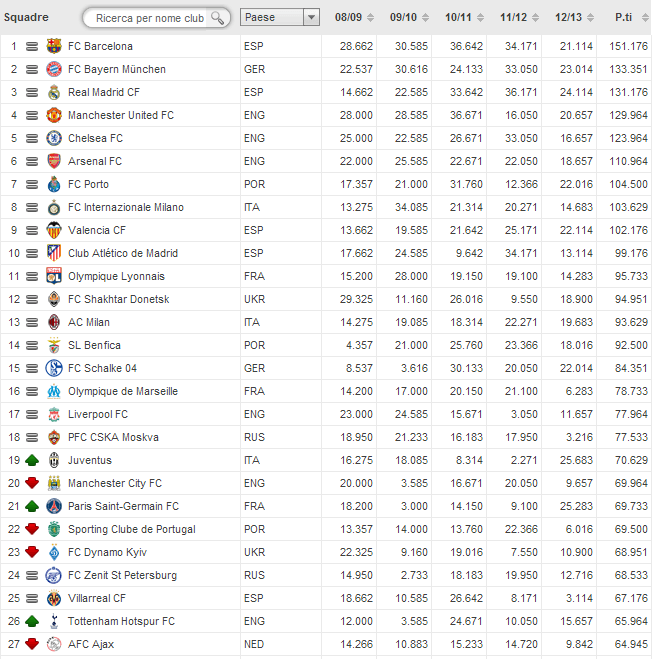Open the FC Bayern München link

[116, 69]
